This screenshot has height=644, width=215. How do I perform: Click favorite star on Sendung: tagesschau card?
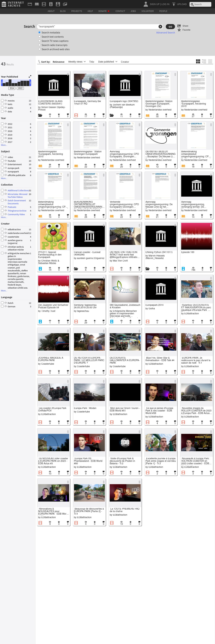[x=95, y=321]
